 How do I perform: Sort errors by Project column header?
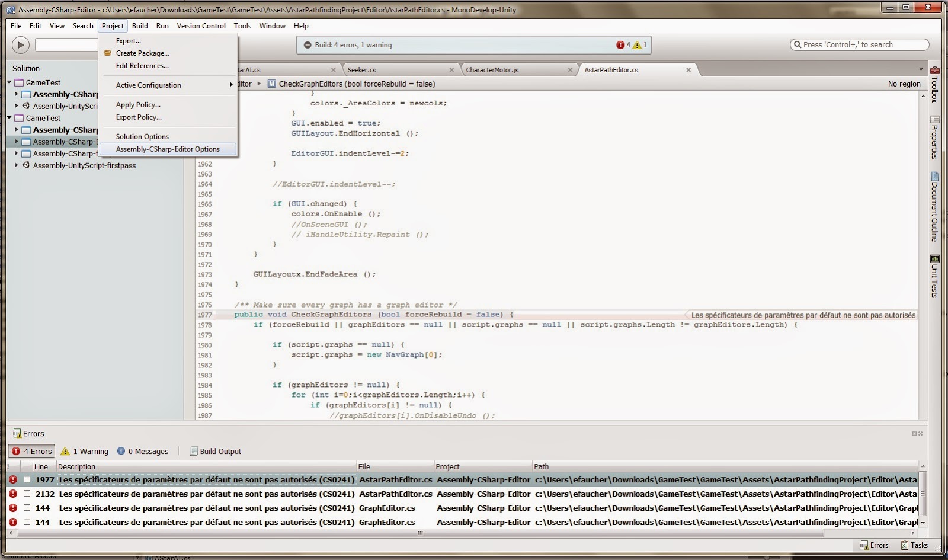483,467
